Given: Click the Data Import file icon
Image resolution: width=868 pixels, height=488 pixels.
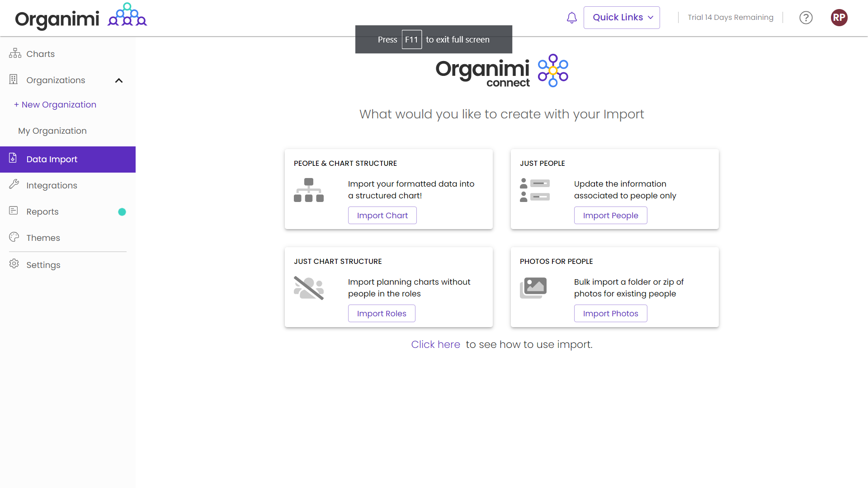Looking at the screenshot, I should [x=13, y=158].
